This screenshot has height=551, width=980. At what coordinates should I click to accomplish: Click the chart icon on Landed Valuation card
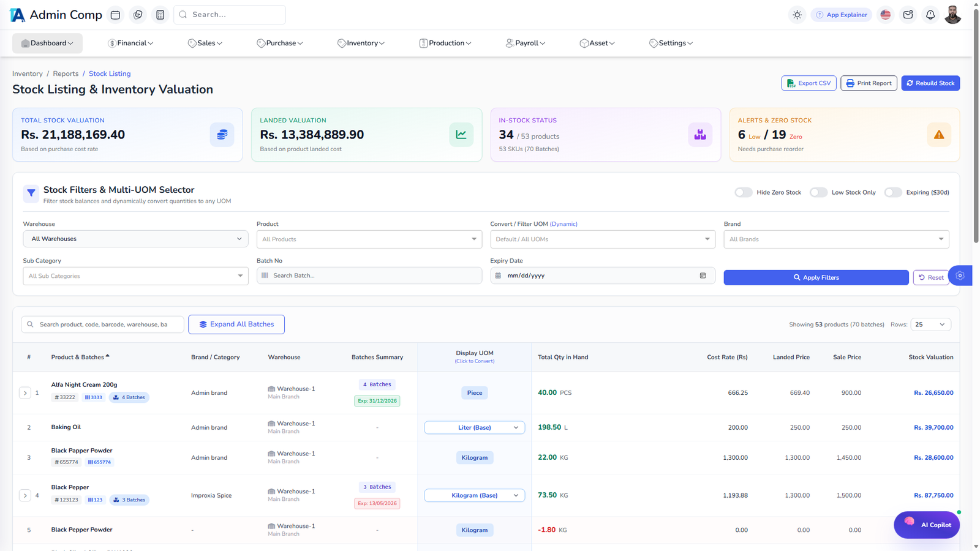(x=461, y=135)
